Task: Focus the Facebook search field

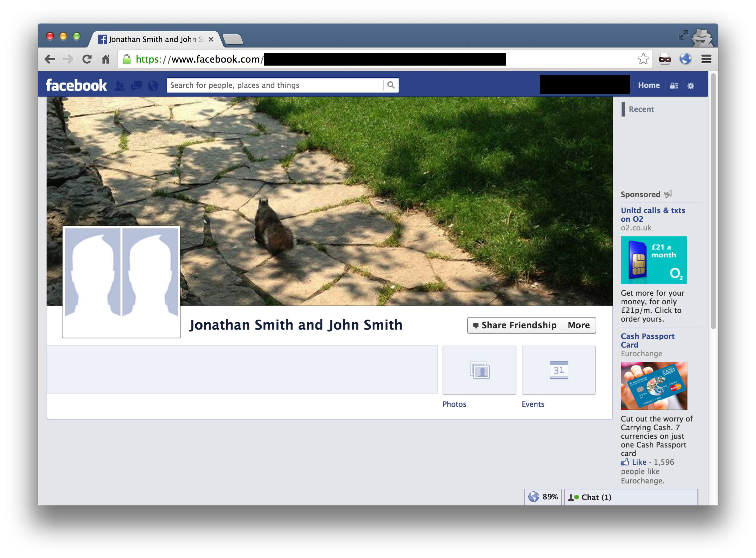Action: pos(276,85)
